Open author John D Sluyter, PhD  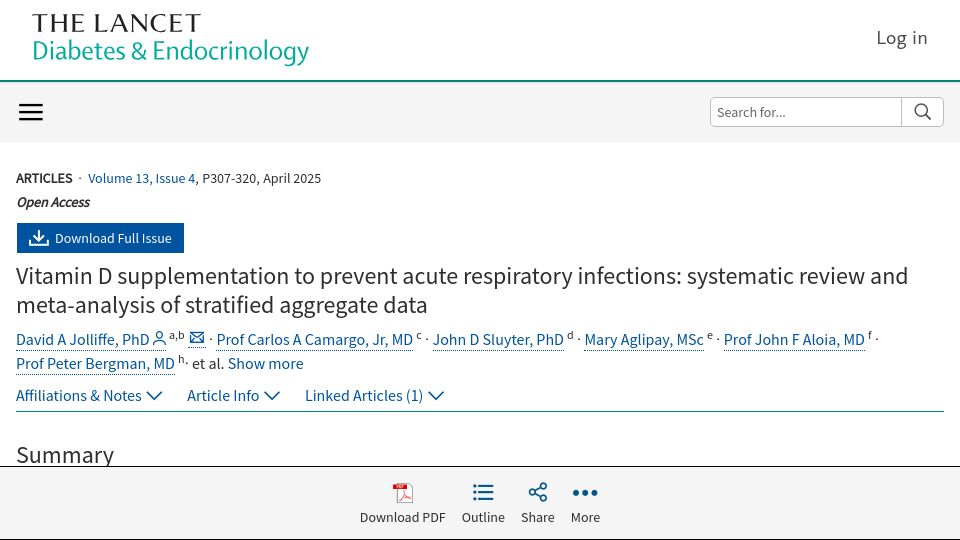(x=498, y=340)
